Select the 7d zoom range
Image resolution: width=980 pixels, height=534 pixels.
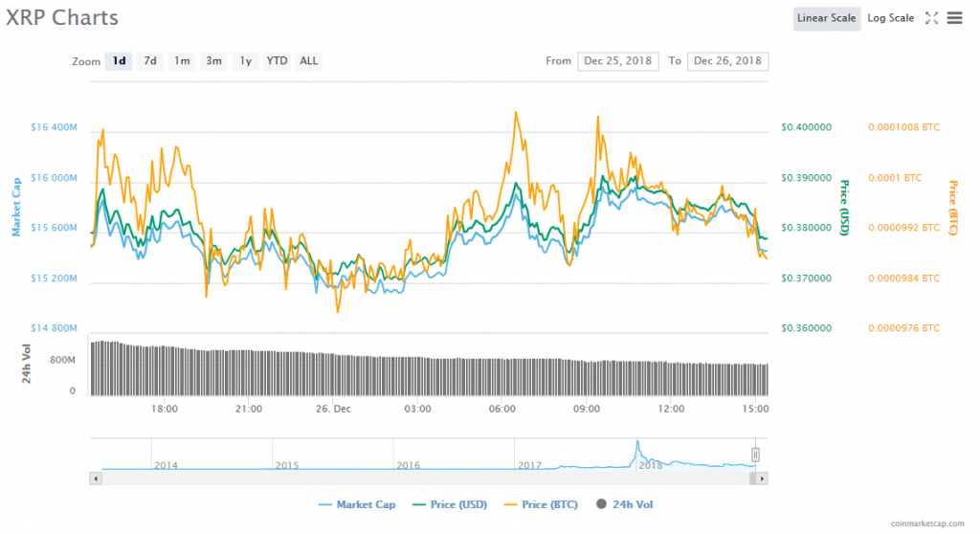click(150, 61)
